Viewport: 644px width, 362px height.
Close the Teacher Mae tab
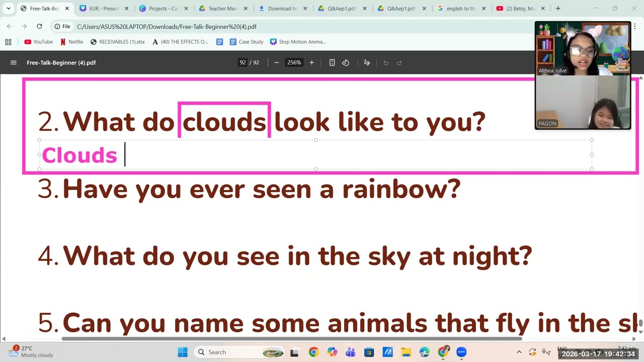pos(246,9)
